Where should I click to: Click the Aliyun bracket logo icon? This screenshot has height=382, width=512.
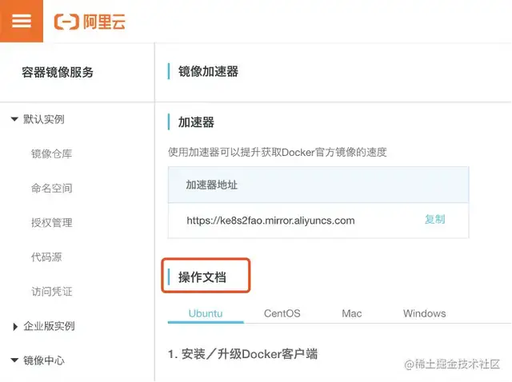pos(66,22)
